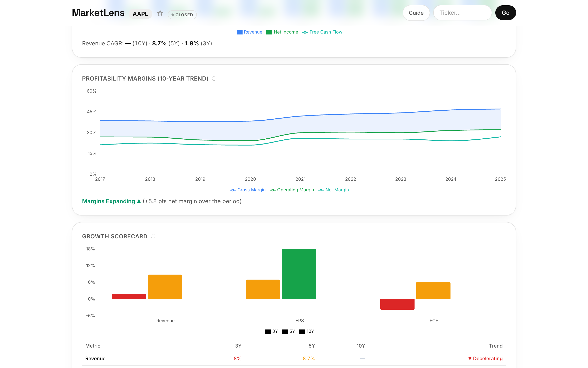
Task: Toggle 5Y bars in scorecard legend
Action: pyautogui.click(x=288, y=331)
